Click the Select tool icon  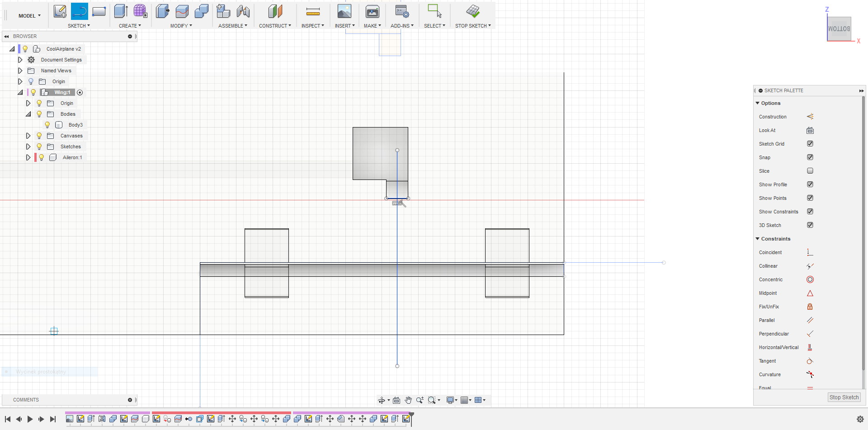434,11
